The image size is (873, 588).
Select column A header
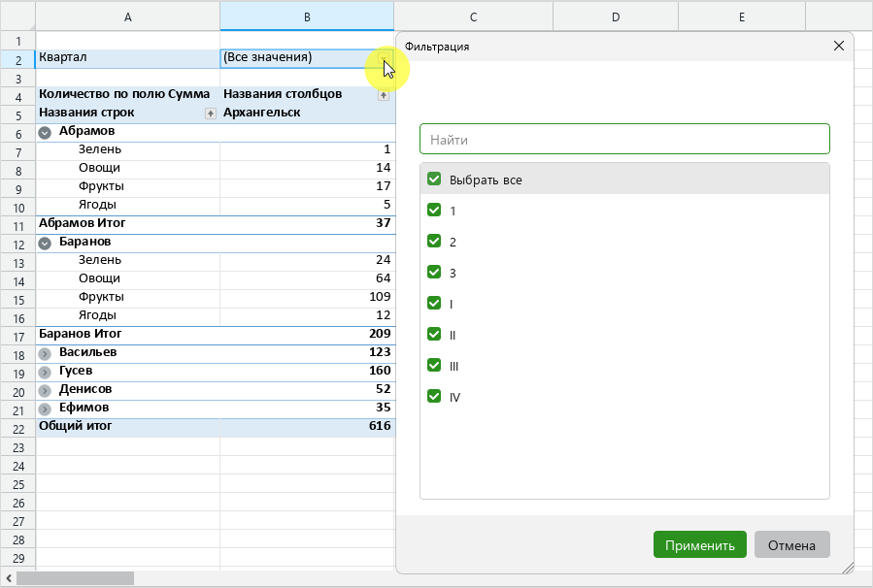(128, 16)
